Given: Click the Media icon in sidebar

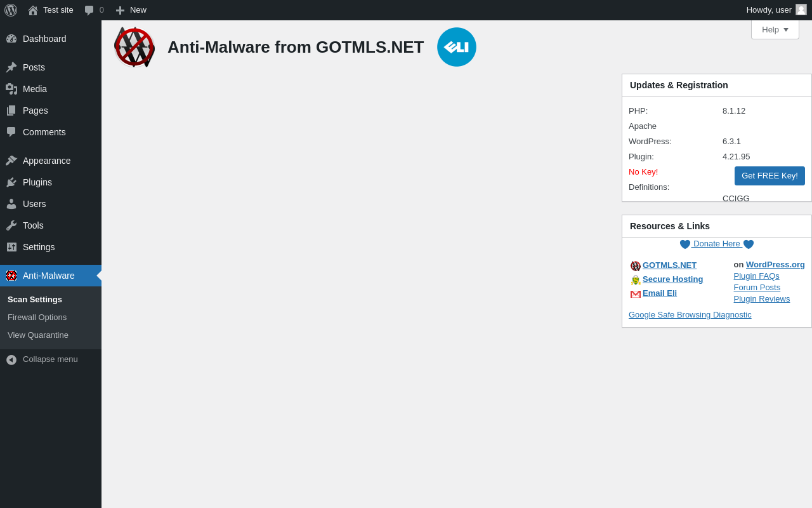Looking at the screenshot, I should tap(11, 89).
